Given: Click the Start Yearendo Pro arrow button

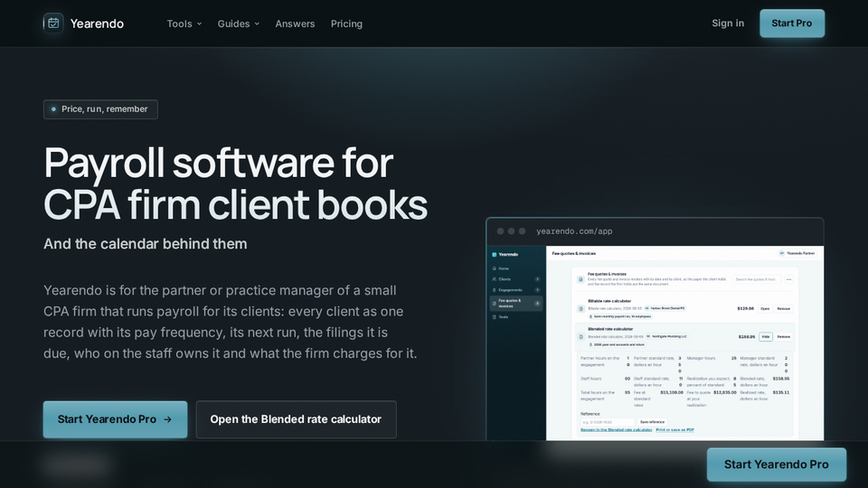Looking at the screenshot, I should click(115, 419).
